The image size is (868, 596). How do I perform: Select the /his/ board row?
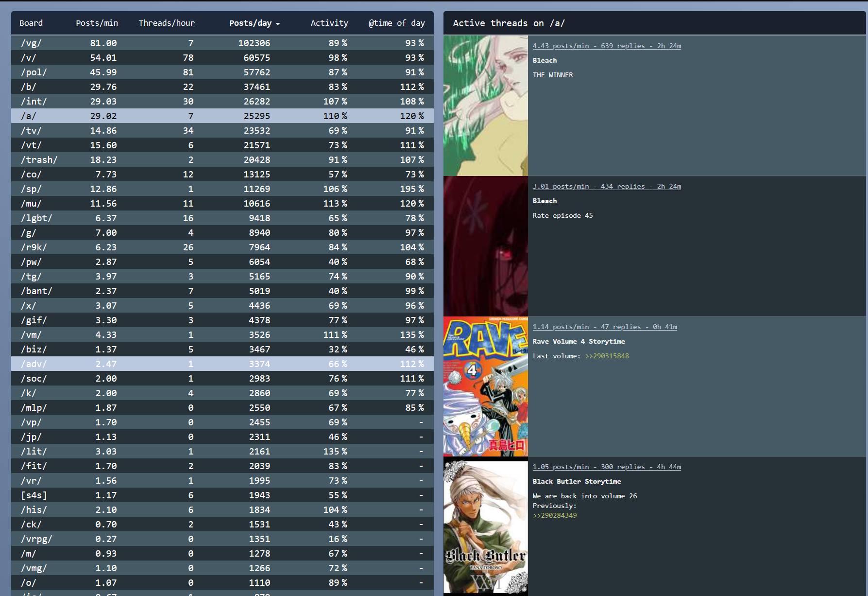(222, 509)
